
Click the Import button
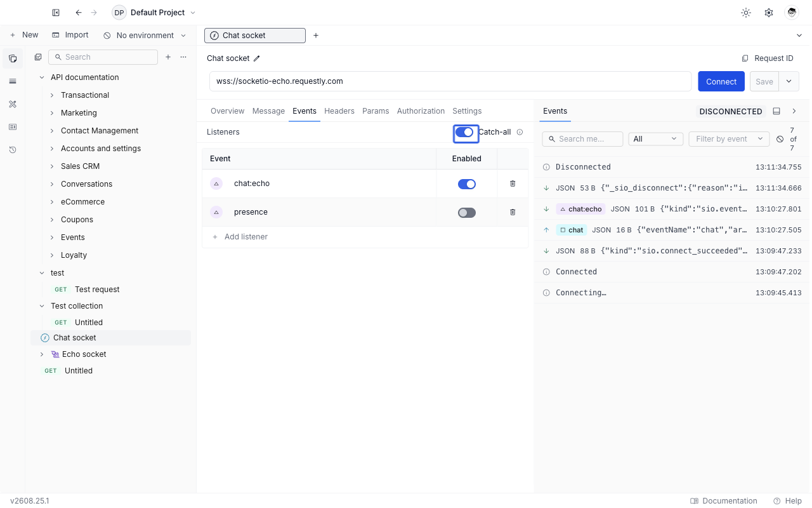[70, 36]
